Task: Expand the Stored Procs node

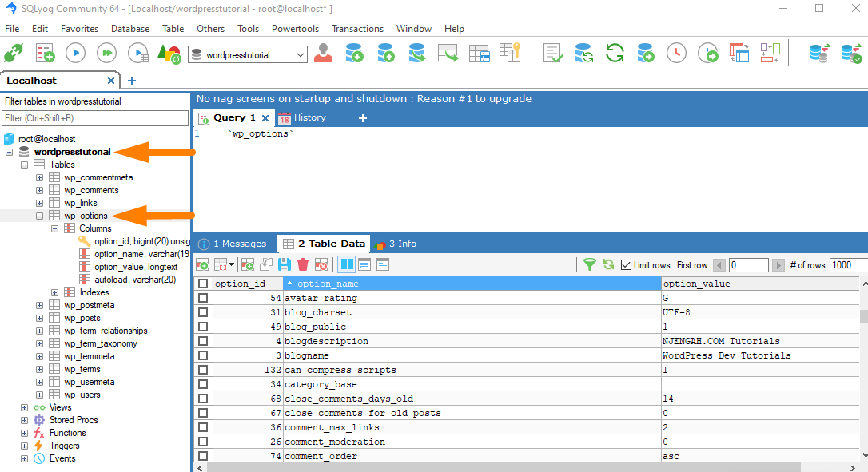Action: (x=24, y=420)
